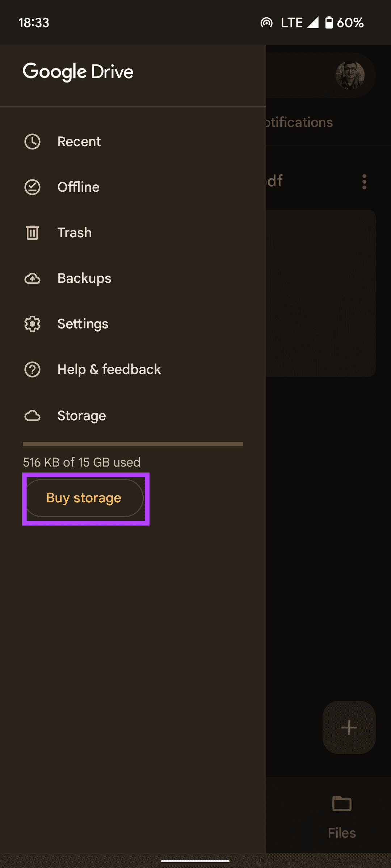The height and width of the screenshot is (868, 391).
Task: Tap the Backups cloud upload icon
Action: [x=32, y=278]
